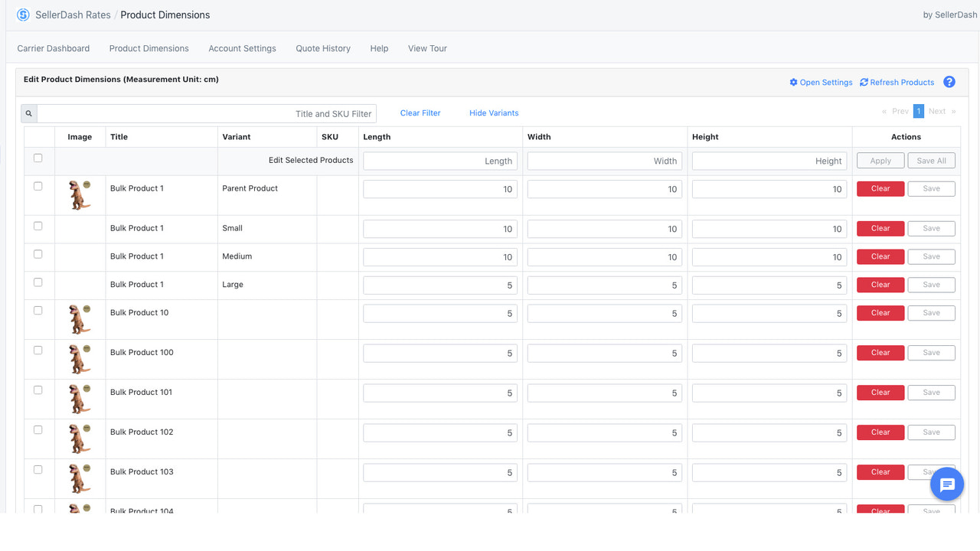Go to the Next page

[936, 110]
